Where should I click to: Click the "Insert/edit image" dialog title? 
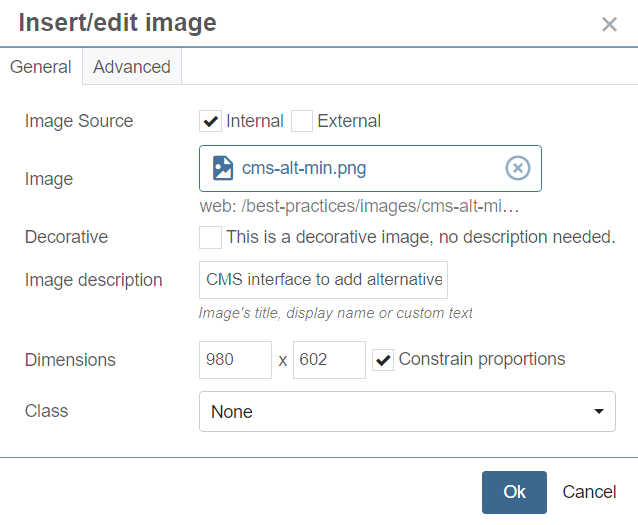click(118, 22)
